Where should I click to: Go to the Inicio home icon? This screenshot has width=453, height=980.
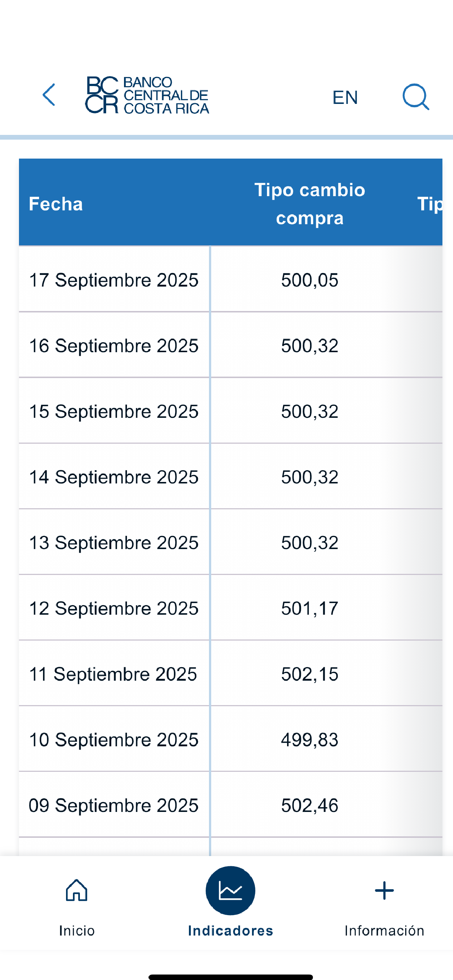77,890
